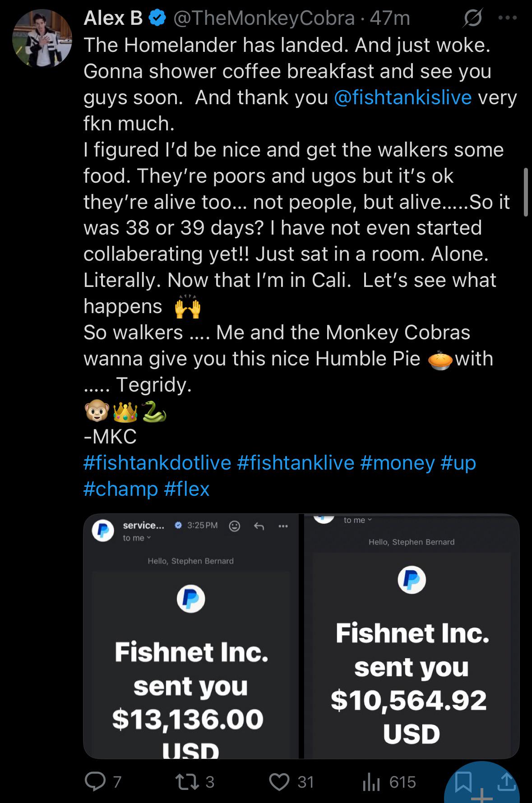This screenshot has height=803, width=532.
Task: Open the reply comments icon
Action: pos(95,782)
